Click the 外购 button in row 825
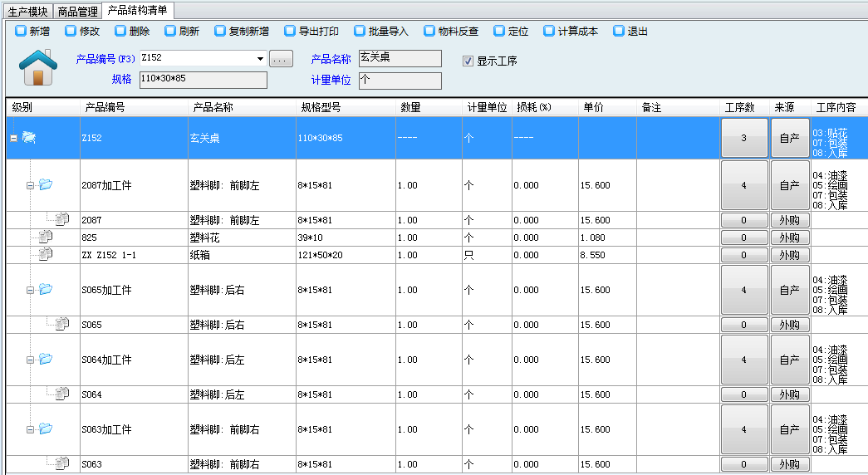This screenshot has height=475, width=868. tap(789, 237)
